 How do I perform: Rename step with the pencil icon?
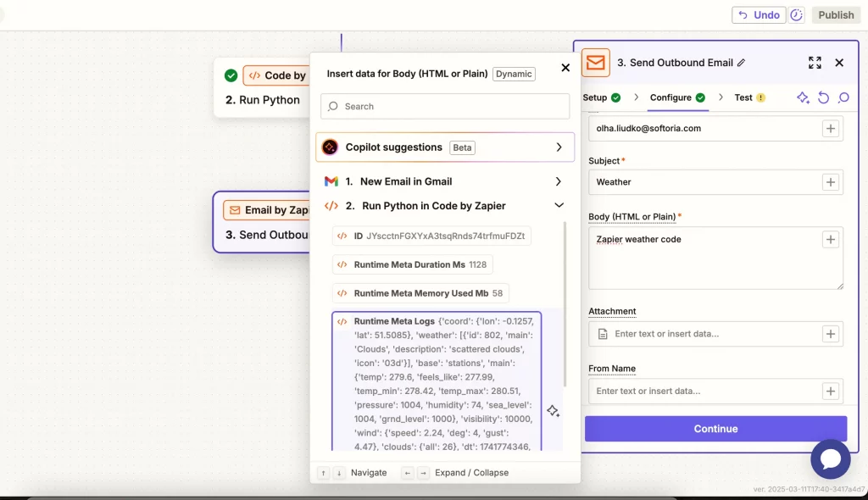click(741, 63)
